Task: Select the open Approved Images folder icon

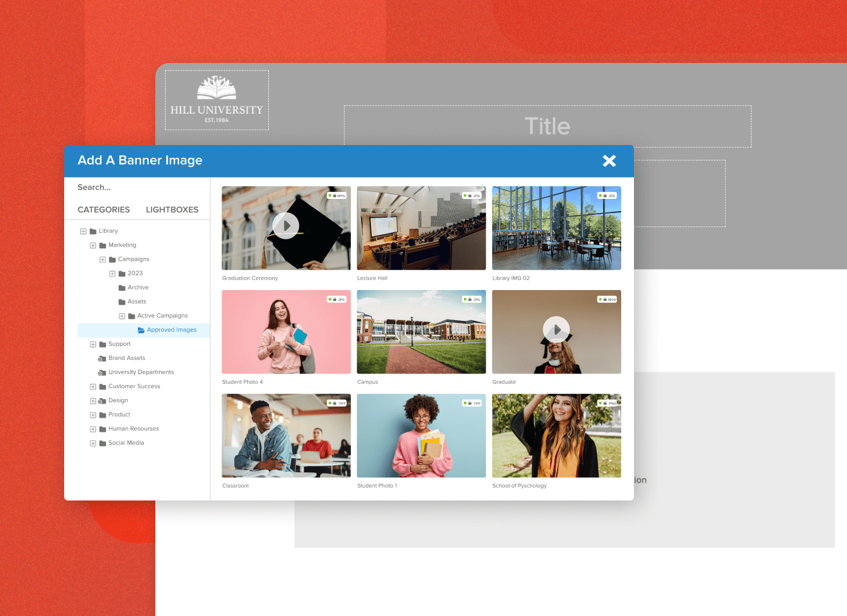Action: tap(141, 330)
